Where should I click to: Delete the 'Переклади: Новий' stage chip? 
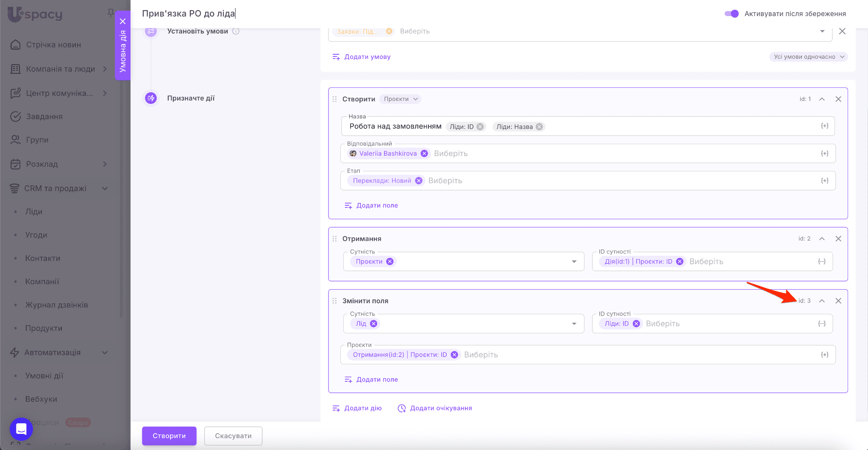click(419, 181)
